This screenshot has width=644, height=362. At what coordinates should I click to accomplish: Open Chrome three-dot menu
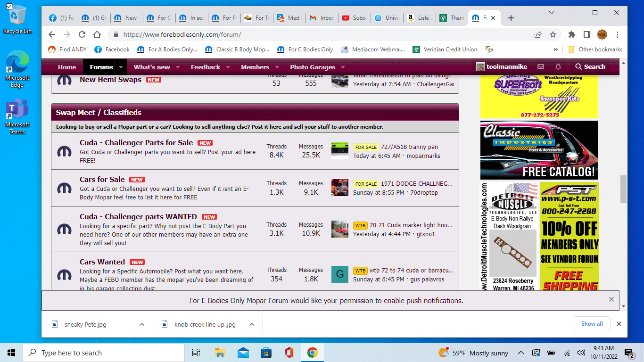[617, 34]
